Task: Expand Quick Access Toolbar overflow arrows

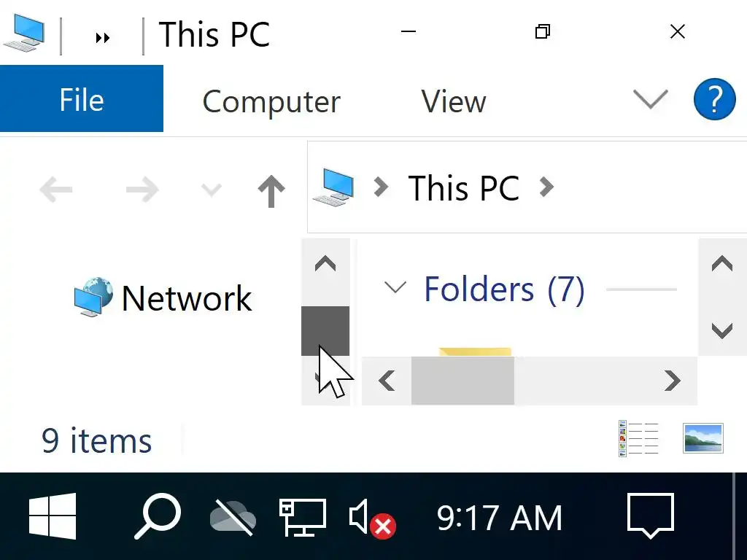Action: (x=103, y=38)
